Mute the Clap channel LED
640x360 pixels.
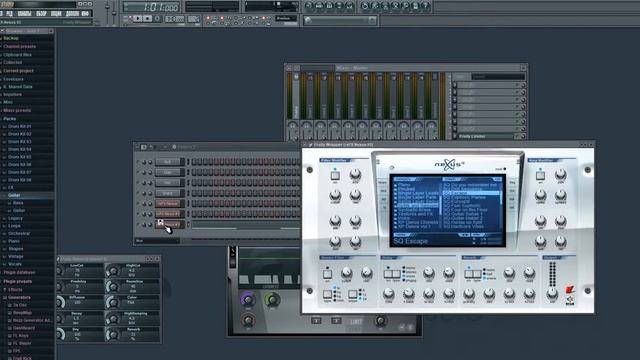coord(138,173)
